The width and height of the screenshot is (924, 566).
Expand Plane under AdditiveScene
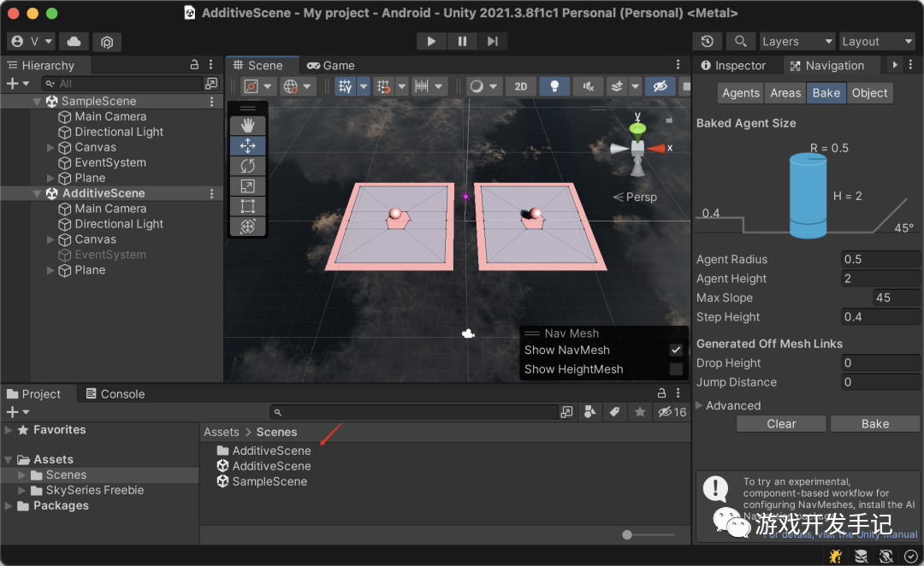[x=50, y=270]
